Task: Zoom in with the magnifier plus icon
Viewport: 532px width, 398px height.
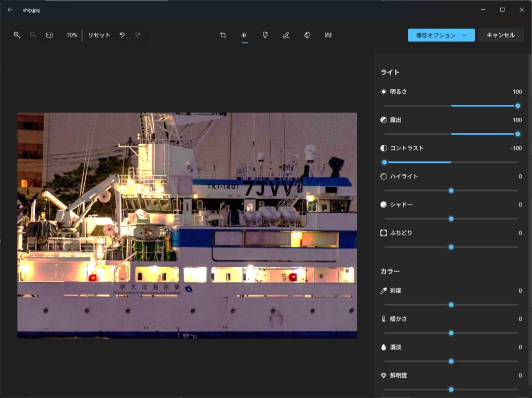Action: tap(17, 35)
